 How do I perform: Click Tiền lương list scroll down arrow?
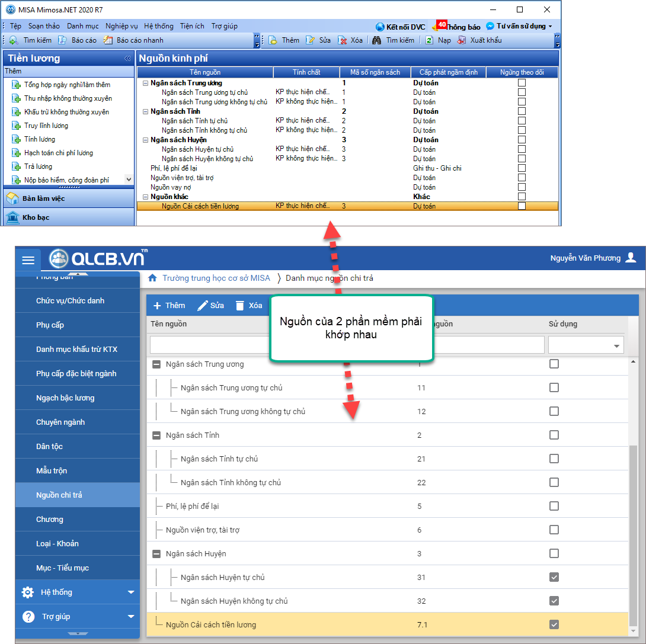pyautogui.click(x=129, y=180)
